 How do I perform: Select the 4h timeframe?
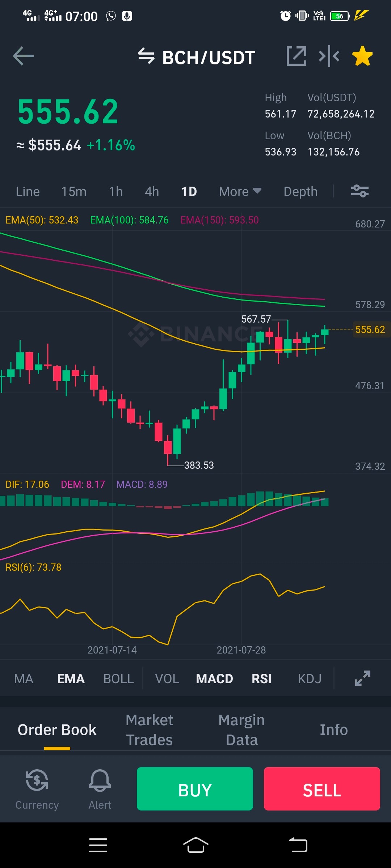click(152, 191)
